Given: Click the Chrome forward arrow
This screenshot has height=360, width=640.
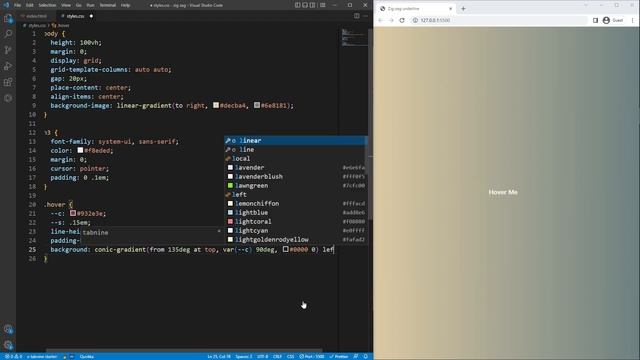Looking at the screenshot, I should [391, 20].
